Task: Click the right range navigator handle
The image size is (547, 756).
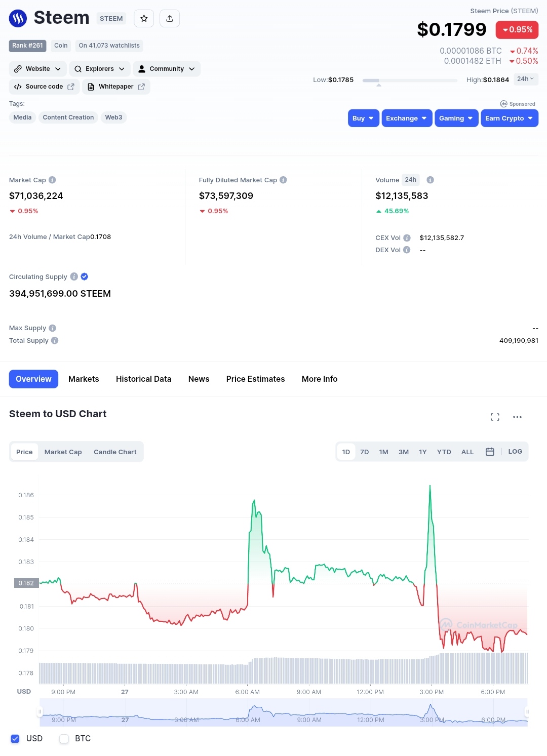Action: click(x=527, y=712)
